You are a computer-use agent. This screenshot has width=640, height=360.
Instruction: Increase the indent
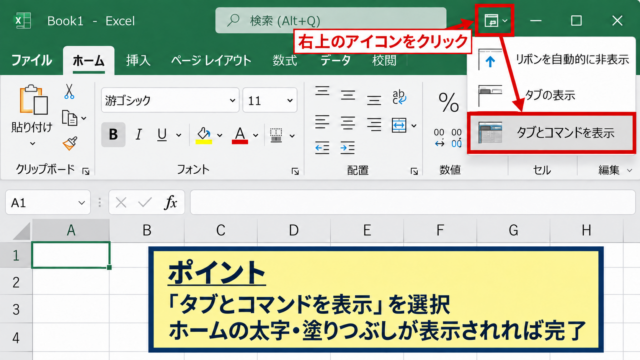click(347, 148)
